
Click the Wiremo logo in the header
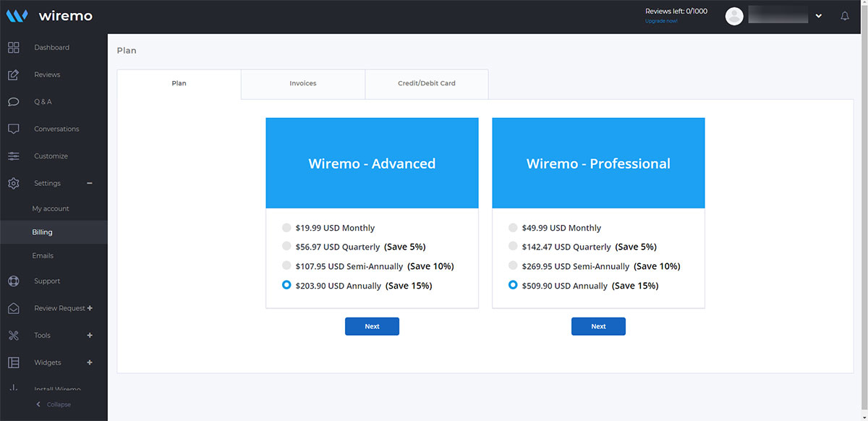pyautogui.click(x=49, y=16)
